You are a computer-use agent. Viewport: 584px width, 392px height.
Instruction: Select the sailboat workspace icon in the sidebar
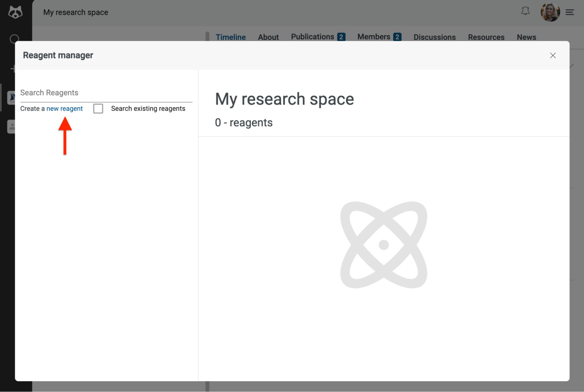tap(12, 98)
